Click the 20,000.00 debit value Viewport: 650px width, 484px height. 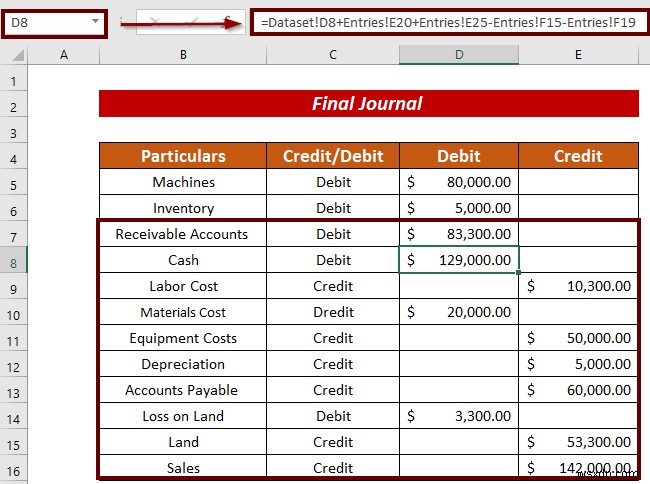(x=459, y=312)
